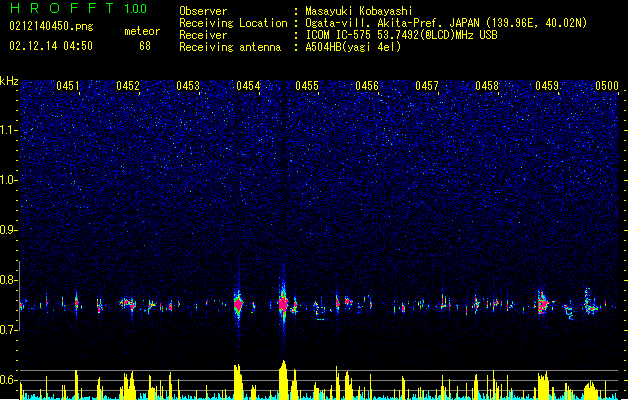Click the 0456 time marker
Viewport: 629px width, 400px height.
pos(367,86)
